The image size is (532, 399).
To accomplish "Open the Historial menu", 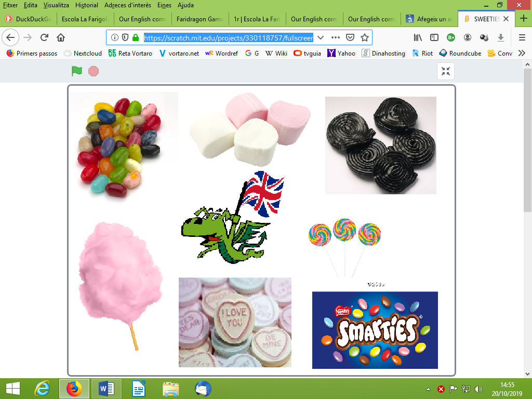I will (x=86, y=5).
